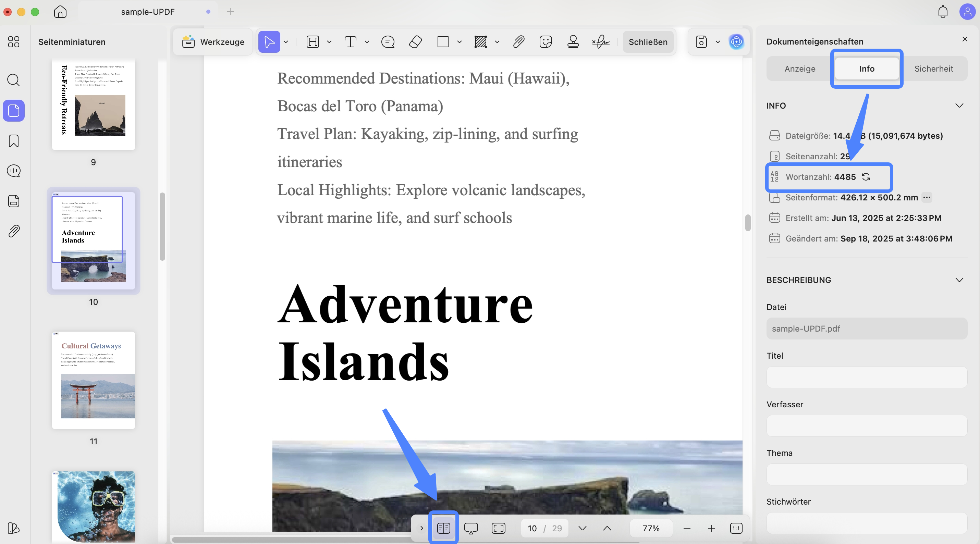The width and height of the screenshot is (980, 544).
Task: Open search in the left sidebar
Action: click(13, 80)
